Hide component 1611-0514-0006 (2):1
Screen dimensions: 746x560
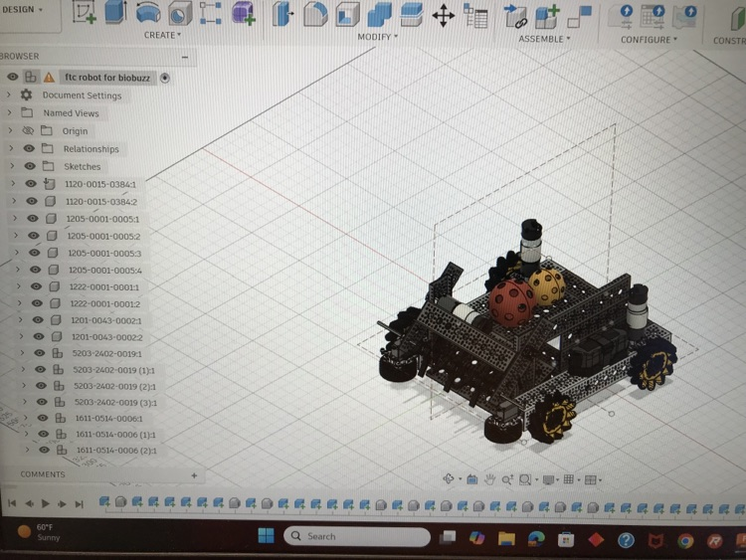pyautogui.click(x=44, y=450)
